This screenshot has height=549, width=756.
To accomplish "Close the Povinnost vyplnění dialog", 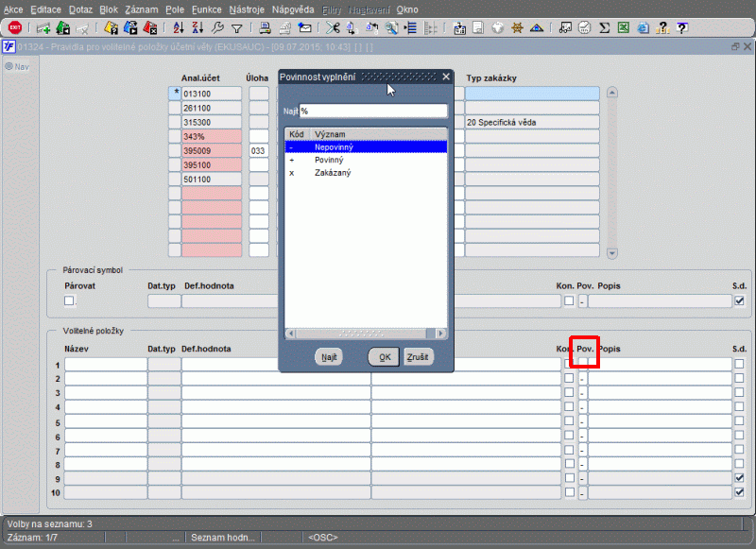I will (446, 77).
